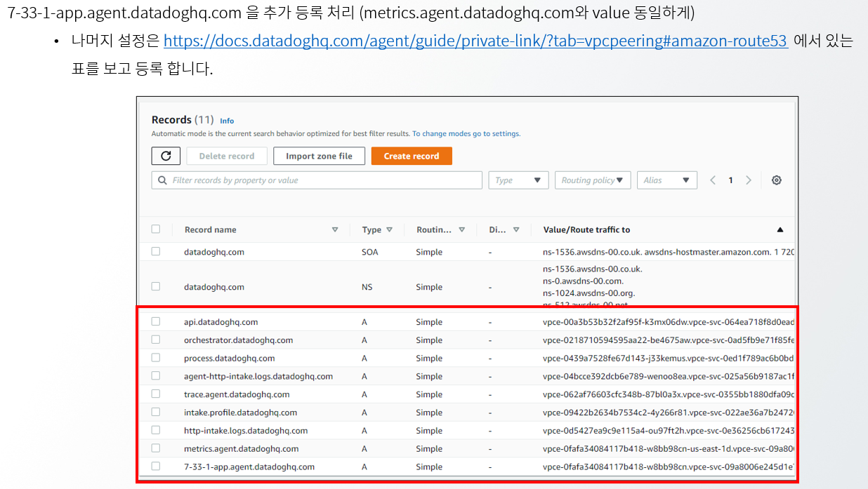Sort by Differentiator column arrow
The width and height of the screenshot is (868, 489).
pyautogui.click(x=516, y=229)
